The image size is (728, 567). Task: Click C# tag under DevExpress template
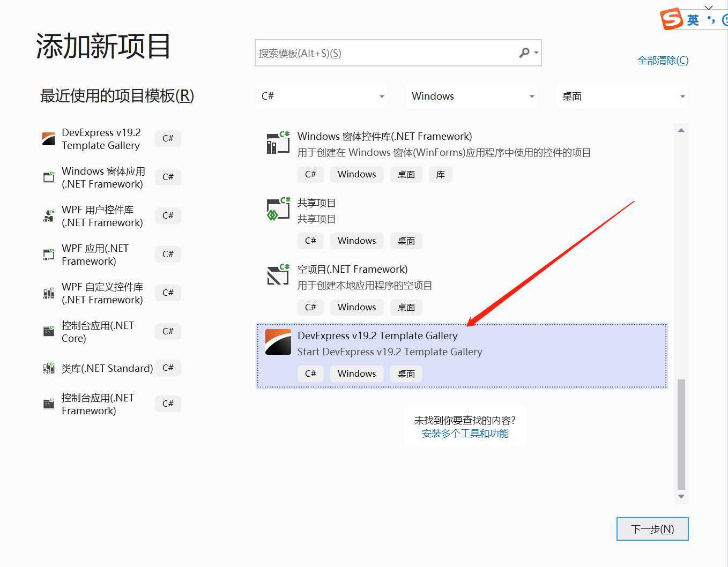(x=311, y=374)
